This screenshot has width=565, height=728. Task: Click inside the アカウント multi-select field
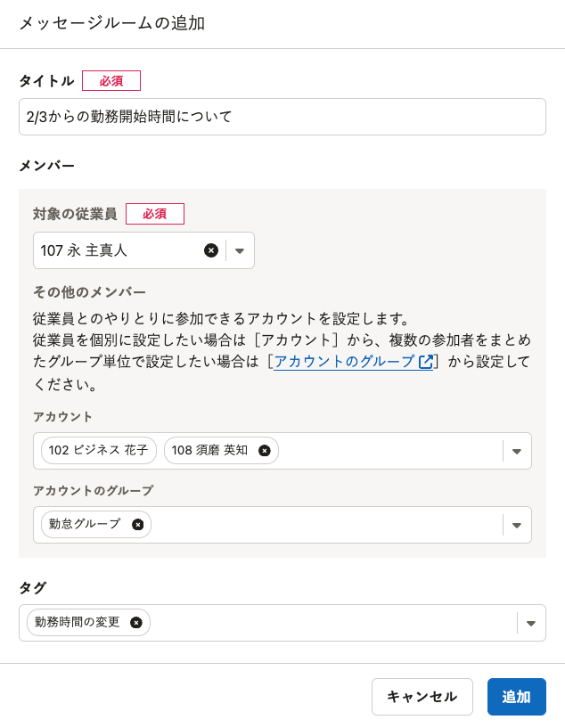tap(388, 451)
